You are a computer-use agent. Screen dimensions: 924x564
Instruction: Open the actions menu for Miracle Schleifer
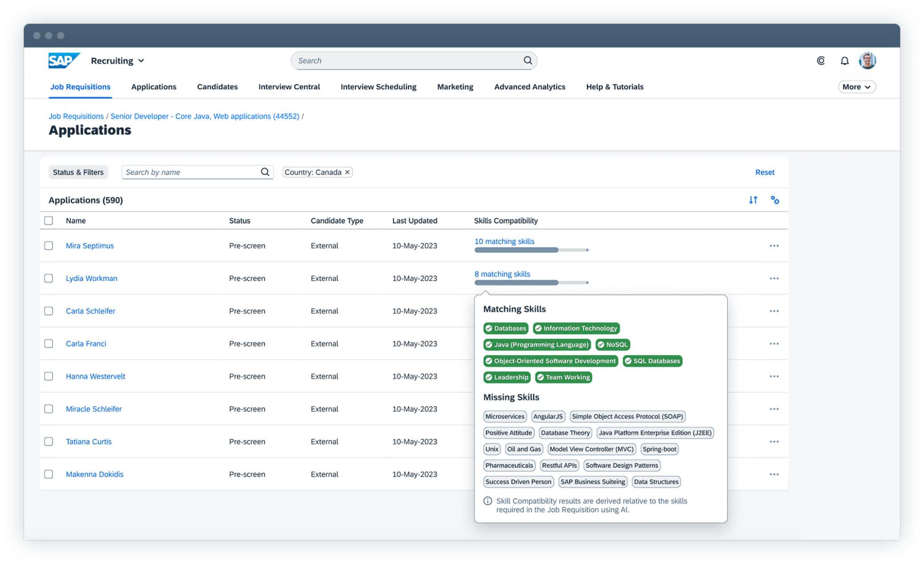coord(774,409)
